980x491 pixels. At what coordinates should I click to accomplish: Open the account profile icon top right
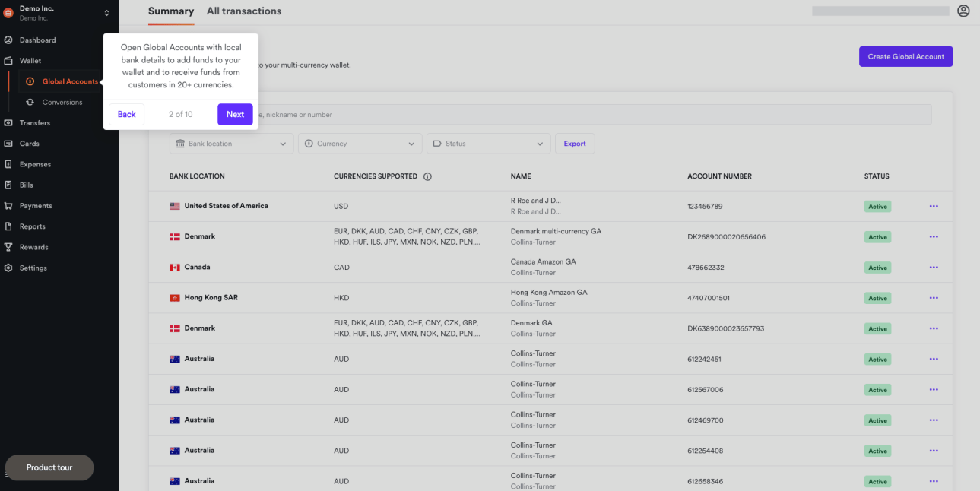pos(963,11)
